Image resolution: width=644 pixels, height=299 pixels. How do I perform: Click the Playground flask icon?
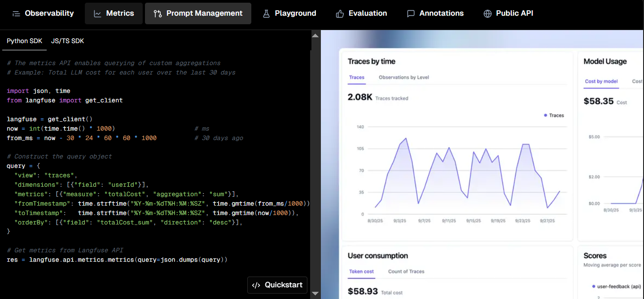[266, 13]
